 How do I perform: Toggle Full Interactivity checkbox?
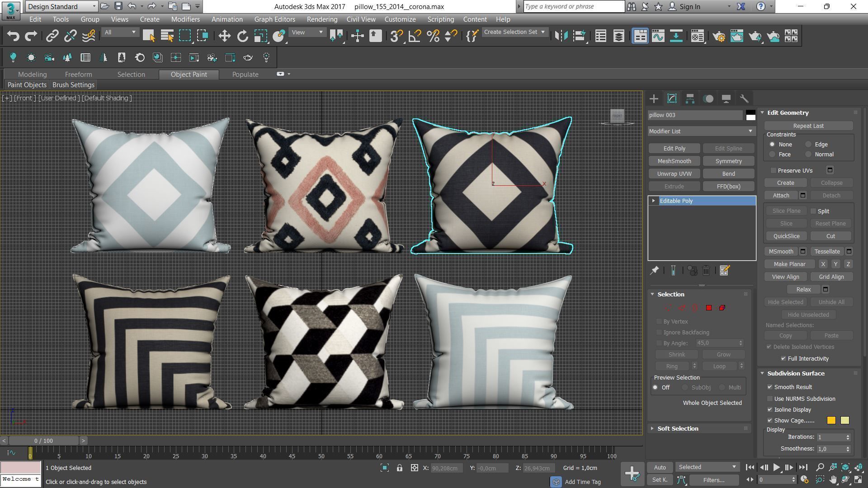pyautogui.click(x=783, y=358)
